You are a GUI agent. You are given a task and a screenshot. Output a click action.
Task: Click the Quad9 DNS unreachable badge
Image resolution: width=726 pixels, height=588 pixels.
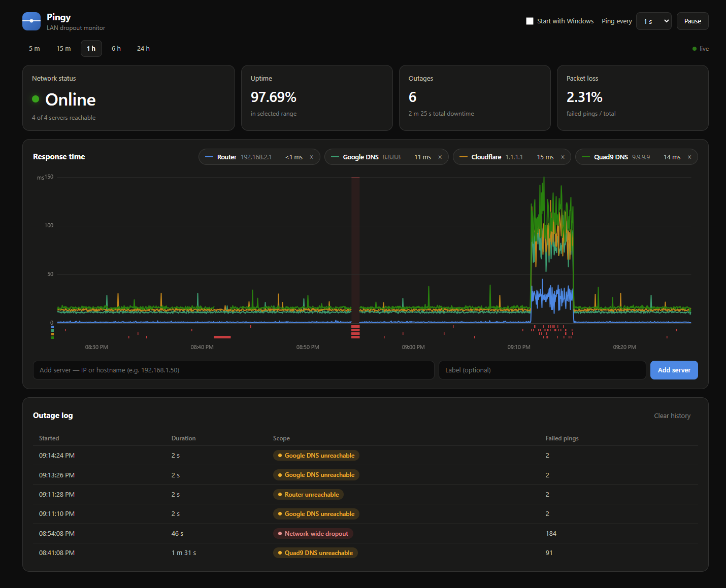tap(315, 553)
